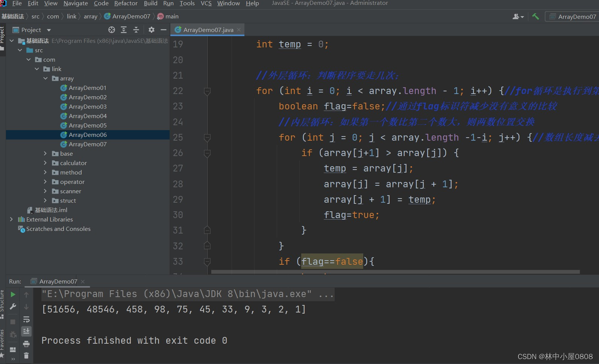Image resolution: width=599 pixels, height=364 pixels.
Task: Fold the inner for loop at line 25
Action: (207, 138)
